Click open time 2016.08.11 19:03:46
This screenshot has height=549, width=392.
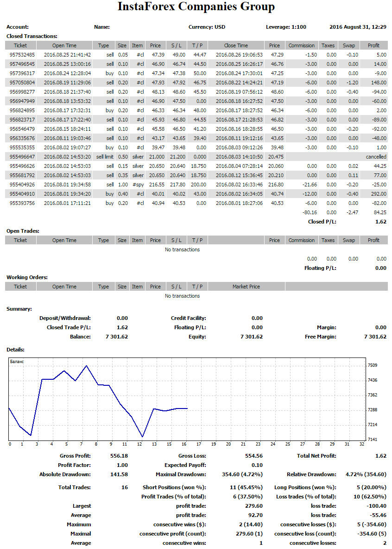(67, 138)
